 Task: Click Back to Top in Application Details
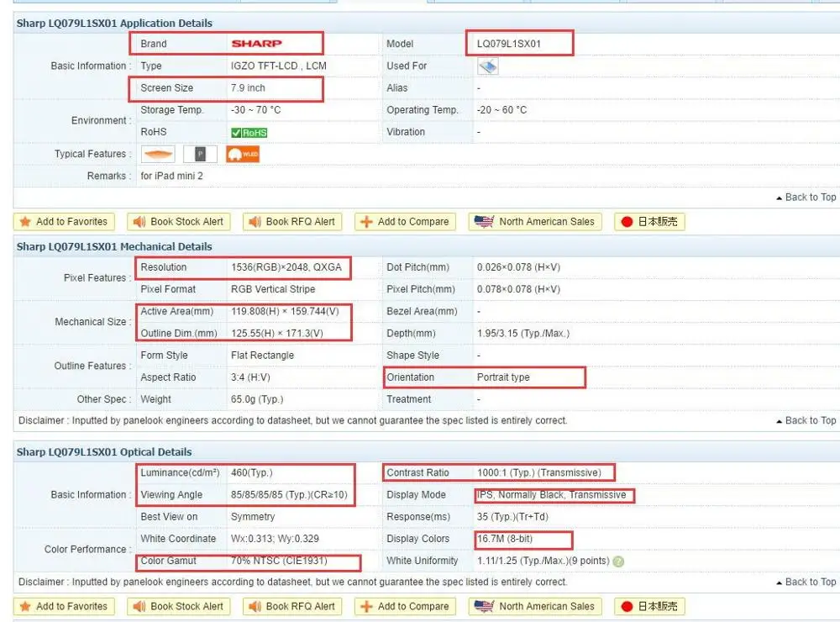pyautogui.click(x=806, y=198)
